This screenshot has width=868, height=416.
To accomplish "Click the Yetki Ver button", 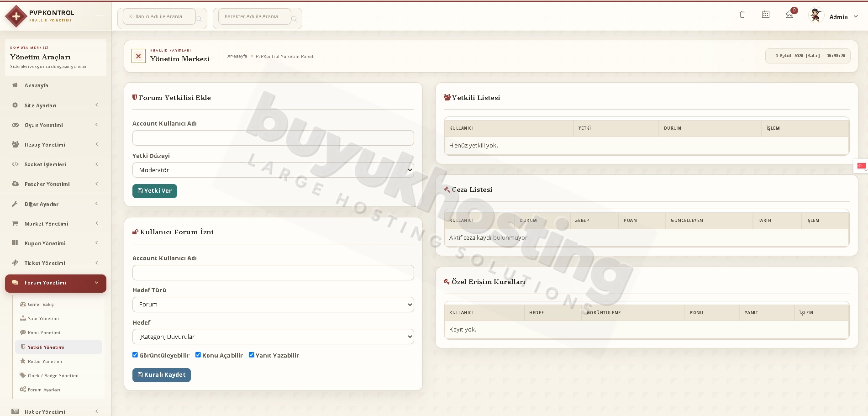I will tap(155, 191).
